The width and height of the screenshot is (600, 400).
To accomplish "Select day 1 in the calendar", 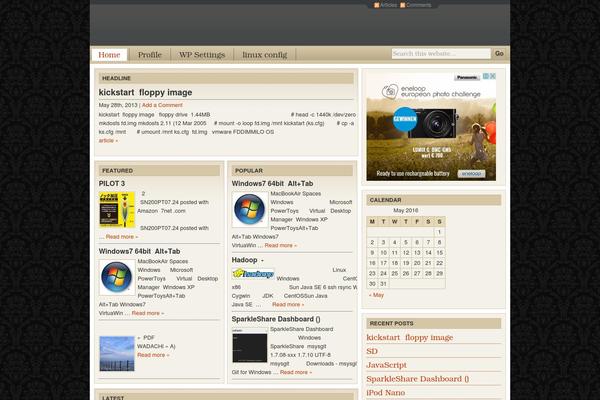I will click(439, 232).
